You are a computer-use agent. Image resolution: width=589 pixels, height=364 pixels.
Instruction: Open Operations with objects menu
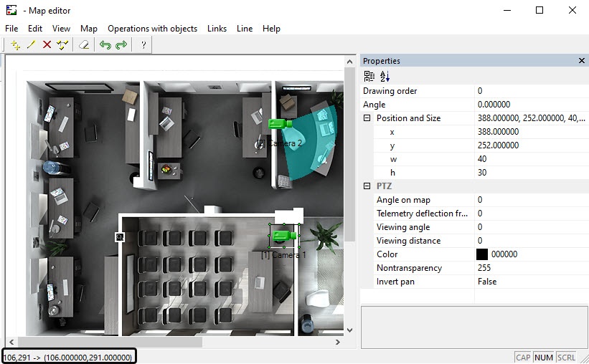click(x=152, y=29)
